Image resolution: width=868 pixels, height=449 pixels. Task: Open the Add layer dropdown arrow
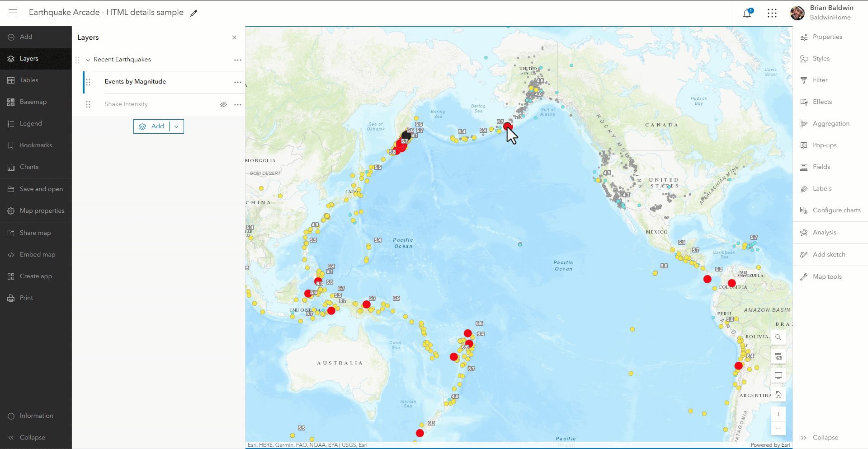tap(176, 126)
